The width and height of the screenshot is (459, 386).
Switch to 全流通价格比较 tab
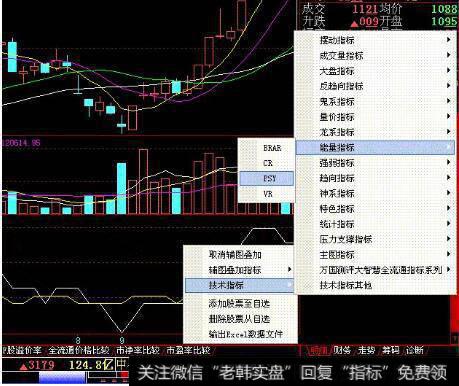point(79,350)
